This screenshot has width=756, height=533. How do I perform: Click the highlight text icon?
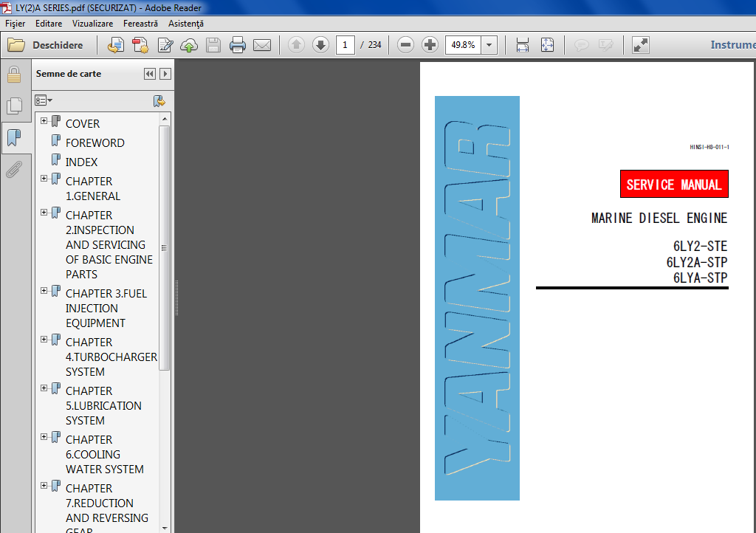click(x=605, y=45)
